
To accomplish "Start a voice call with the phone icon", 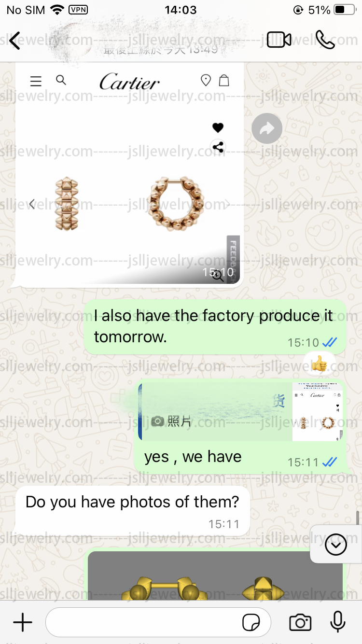I will [325, 40].
